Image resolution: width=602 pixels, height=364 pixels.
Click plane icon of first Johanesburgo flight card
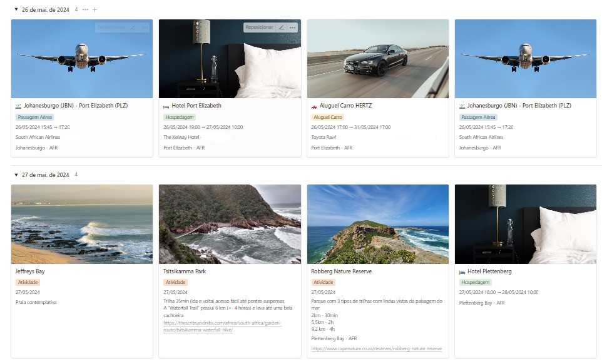tap(18, 106)
